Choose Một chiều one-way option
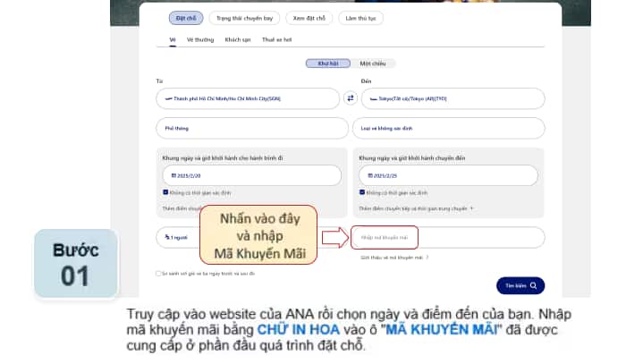Image resolution: width=626 pixels, height=364 pixels. tap(373, 63)
